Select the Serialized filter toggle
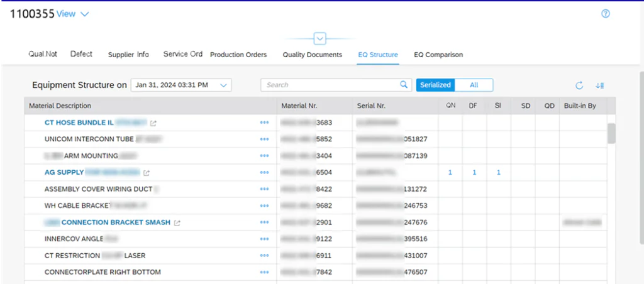 pos(435,85)
